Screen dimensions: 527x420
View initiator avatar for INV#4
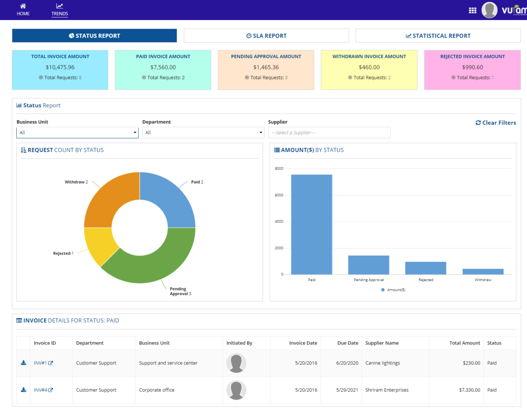tap(236, 390)
